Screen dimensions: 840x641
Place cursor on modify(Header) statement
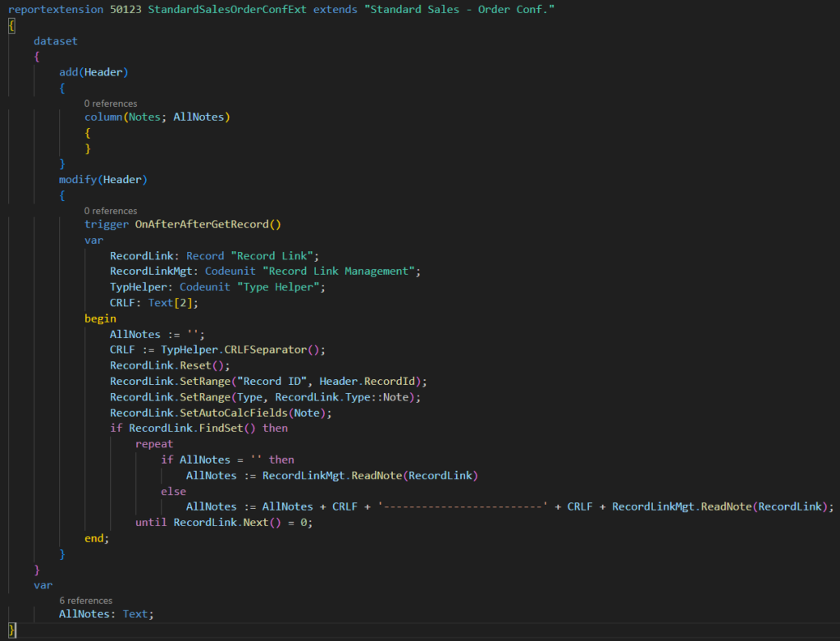[x=103, y=179]
